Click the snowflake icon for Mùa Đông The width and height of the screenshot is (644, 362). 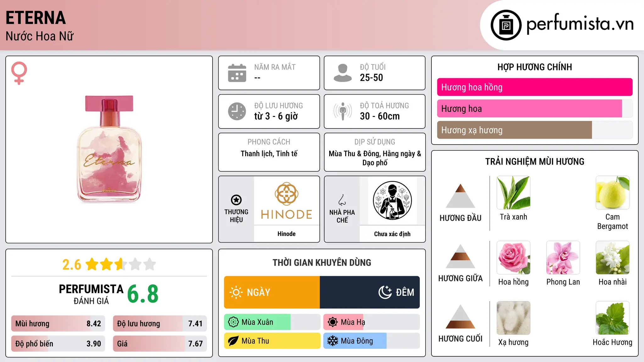pyautogui.click(x=333, y=341)
